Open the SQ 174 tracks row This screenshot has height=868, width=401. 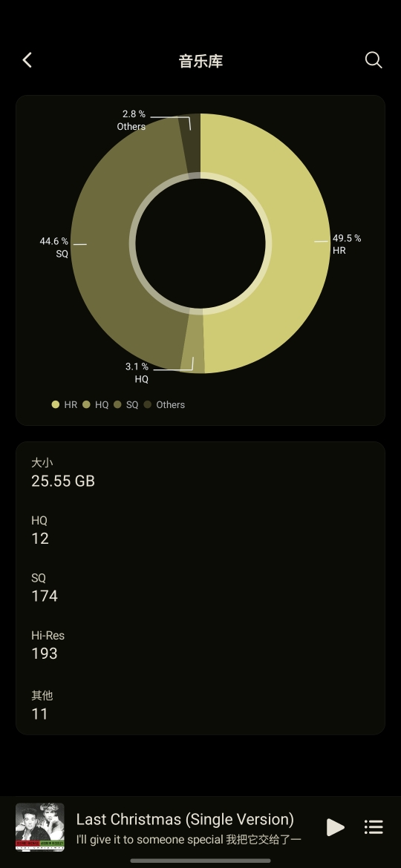click(x=200, y=588)
